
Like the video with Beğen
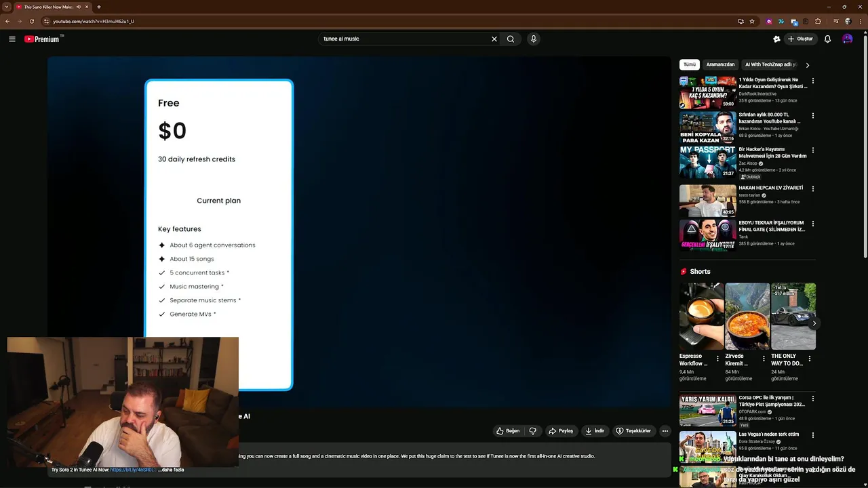508,430
